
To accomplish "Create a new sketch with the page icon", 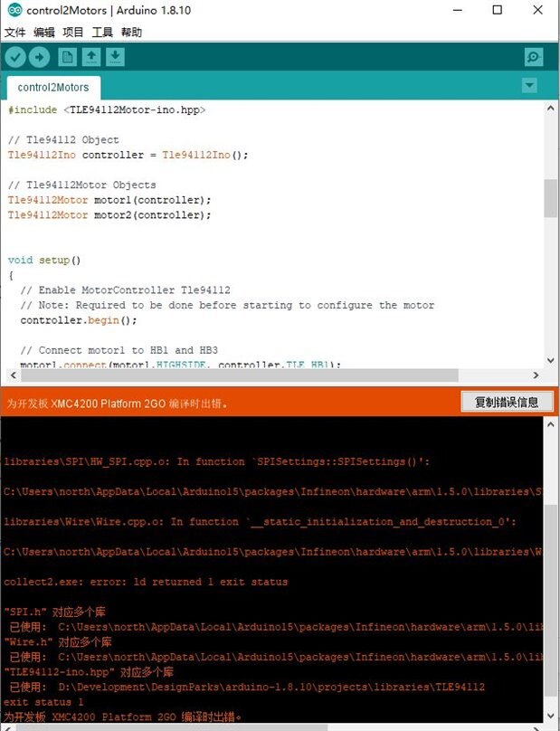I will pos(67,57).
